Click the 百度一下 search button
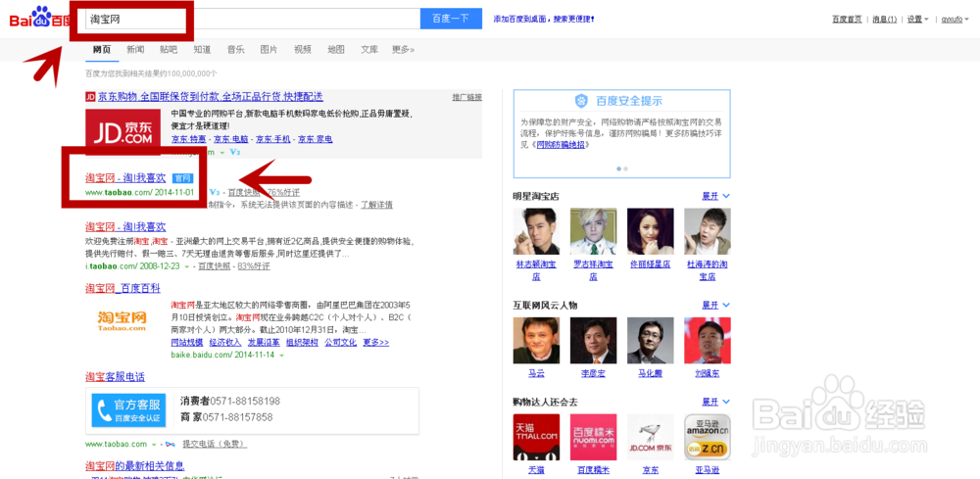This screenshot has width=980, height=479. point(451,19)
